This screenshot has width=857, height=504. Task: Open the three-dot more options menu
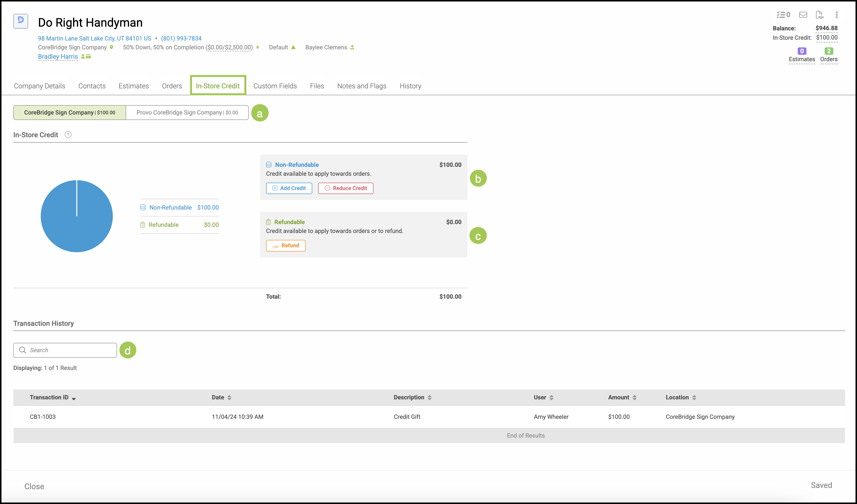[x=837, y=15]
